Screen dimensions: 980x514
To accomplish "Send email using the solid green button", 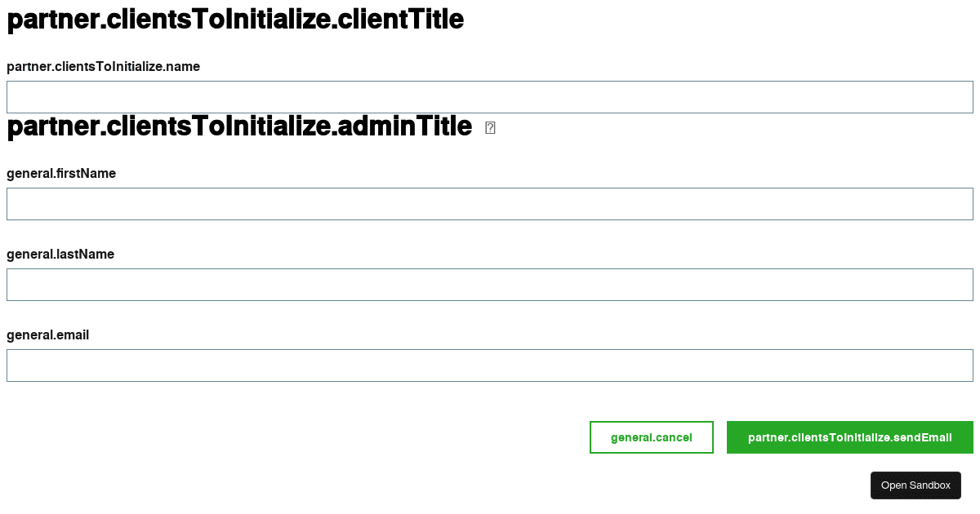I will click(849, 437).
